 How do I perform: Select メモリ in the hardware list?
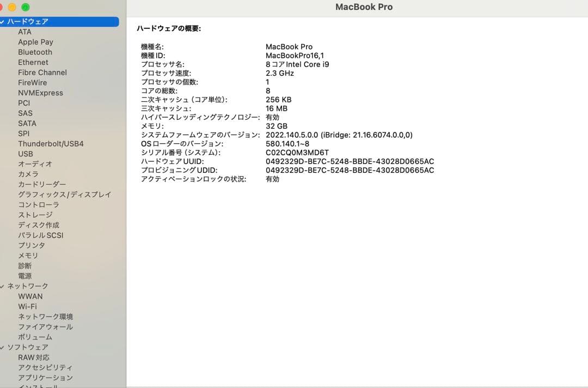tap(26, 255)
